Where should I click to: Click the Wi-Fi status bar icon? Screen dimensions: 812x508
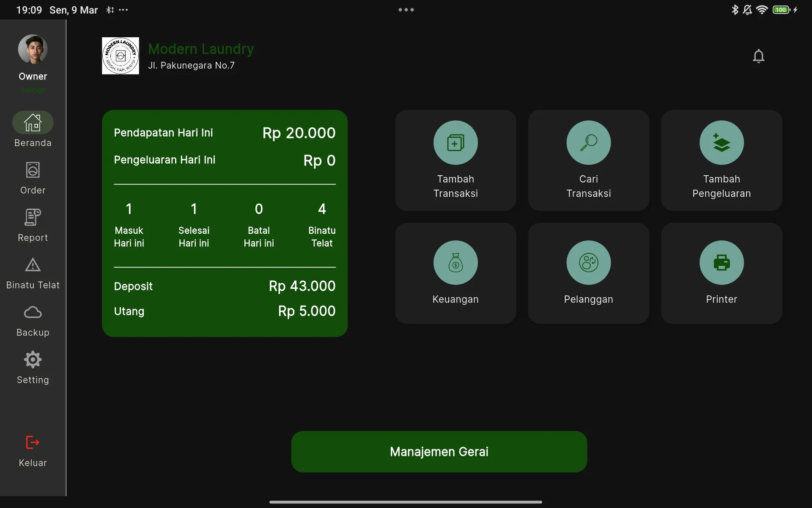pos(762,10)
